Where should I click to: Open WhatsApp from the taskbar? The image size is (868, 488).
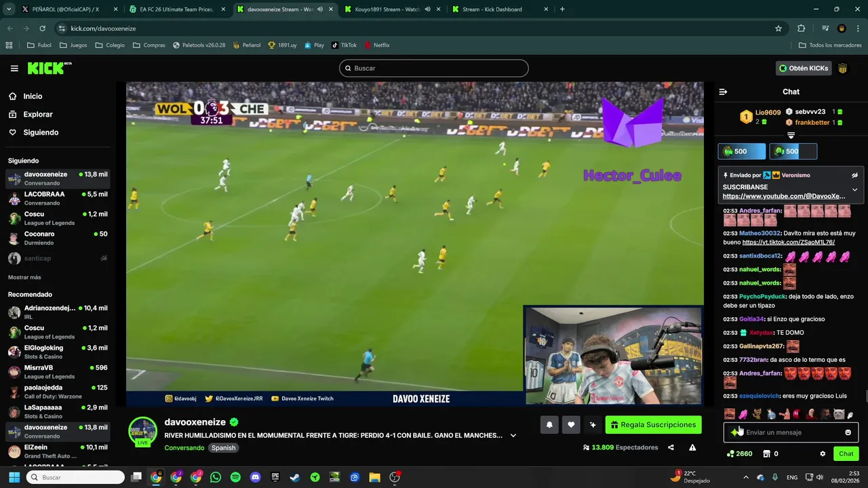[216, 477]
